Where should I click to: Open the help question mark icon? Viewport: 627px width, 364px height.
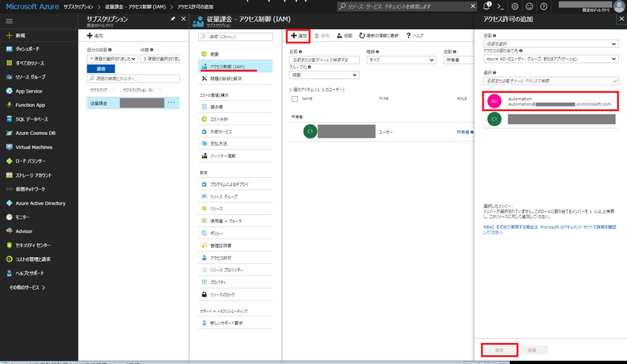(x=543, y=6)
